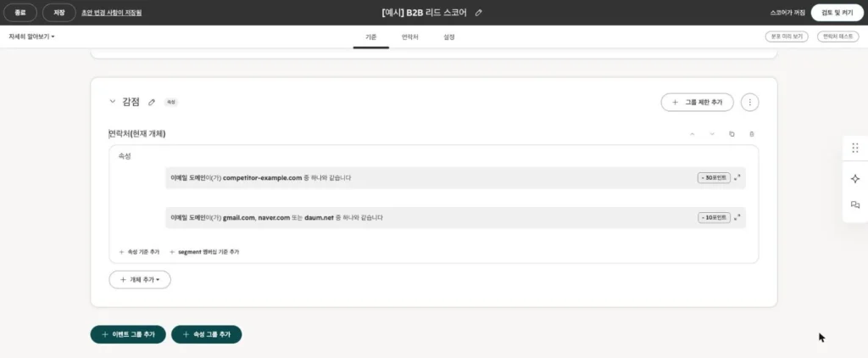The width and height of the screenshot is (868, 358).
Task: Click segment 멤버십 기준 추가
Action: (x=204, y=252)
